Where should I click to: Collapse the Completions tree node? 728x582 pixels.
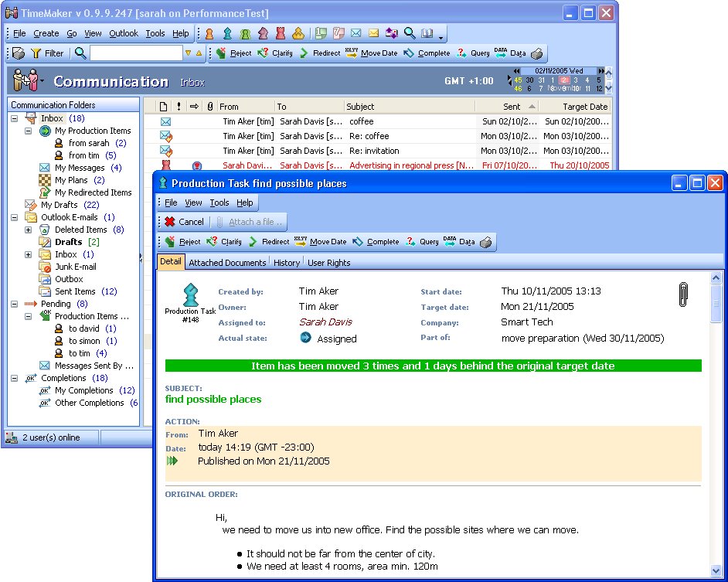[x=15, y=378]
